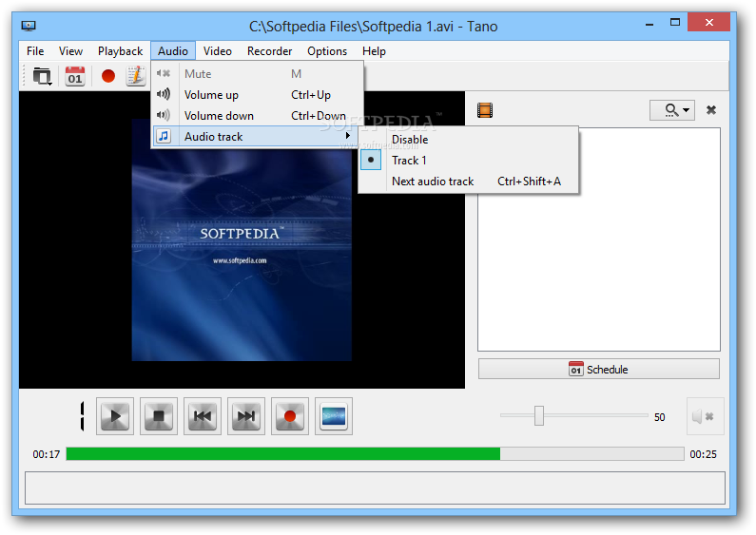
Task: Close the open Audio menu
Action: (173, 51)
